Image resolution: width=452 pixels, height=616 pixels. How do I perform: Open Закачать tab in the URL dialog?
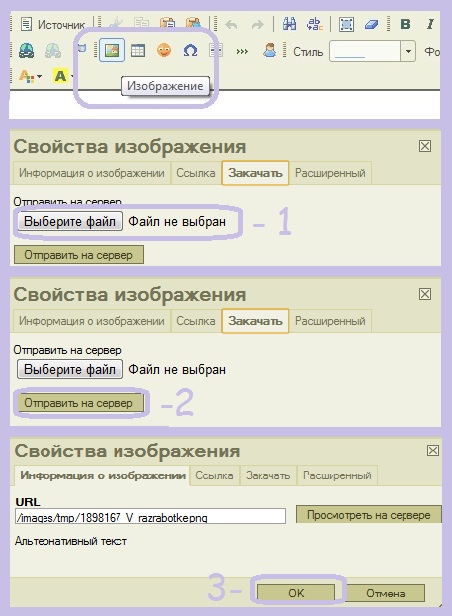pyautogui.click(x=268, y=476)
